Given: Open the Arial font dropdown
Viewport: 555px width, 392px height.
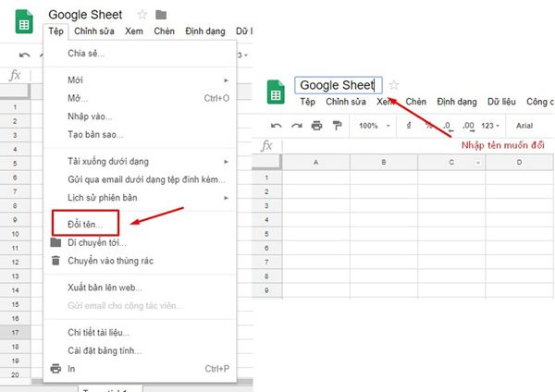Looking at the screenshot, I should pos(524,126).
